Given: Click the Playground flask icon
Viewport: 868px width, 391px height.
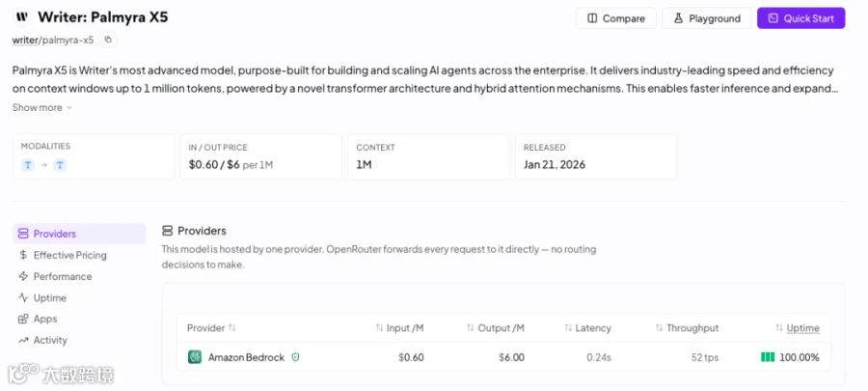Looking at the screenshot, I should pyautogui.click(x=678, y=18).
